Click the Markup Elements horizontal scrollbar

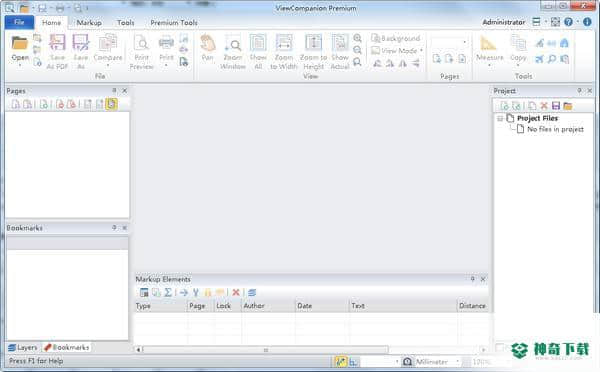click(x=266, y=350)
